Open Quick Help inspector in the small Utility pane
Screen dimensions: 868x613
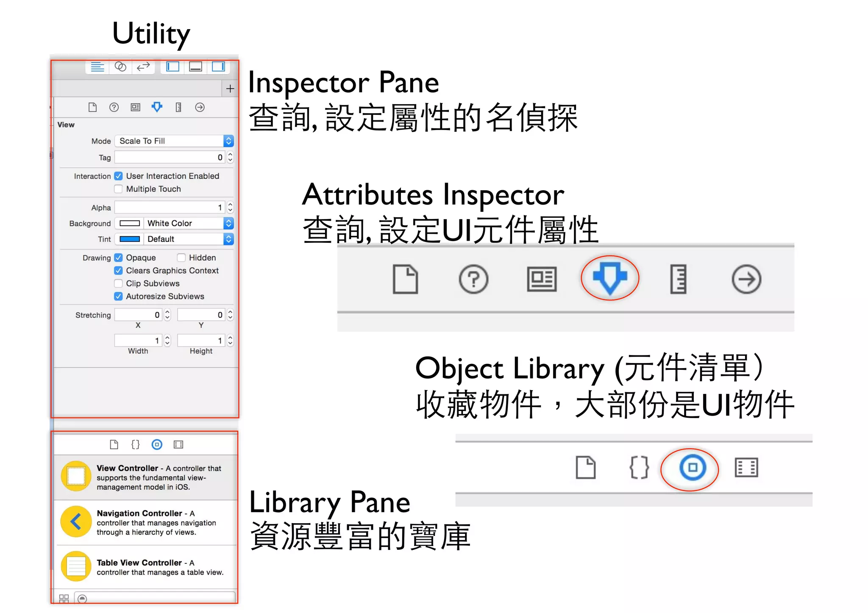114,107
